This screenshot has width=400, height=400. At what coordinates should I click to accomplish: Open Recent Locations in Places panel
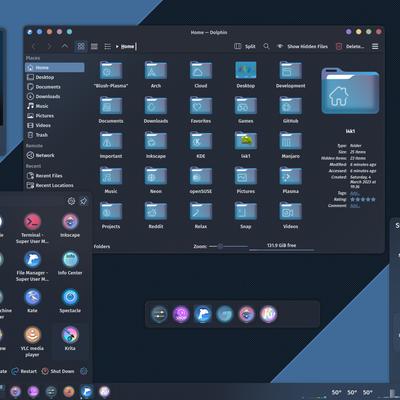[55, 185]
